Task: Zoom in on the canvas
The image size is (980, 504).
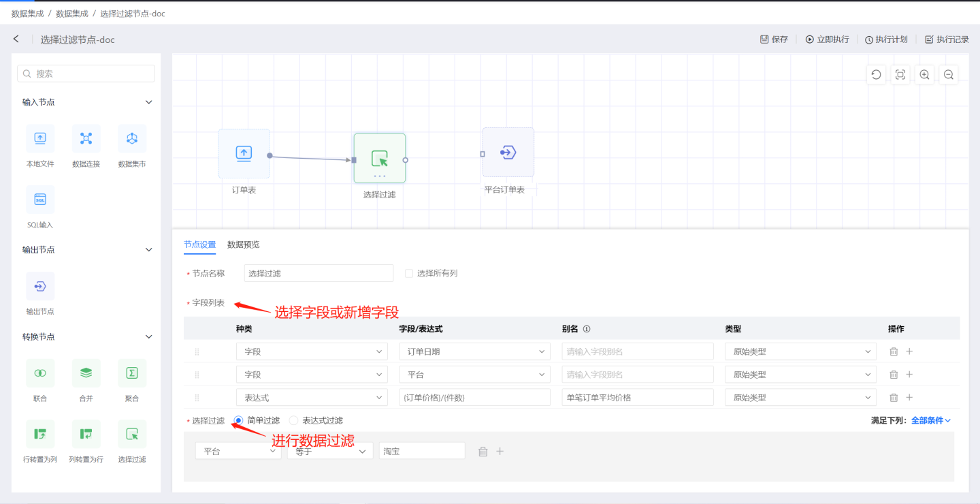Action: point(924,75)
